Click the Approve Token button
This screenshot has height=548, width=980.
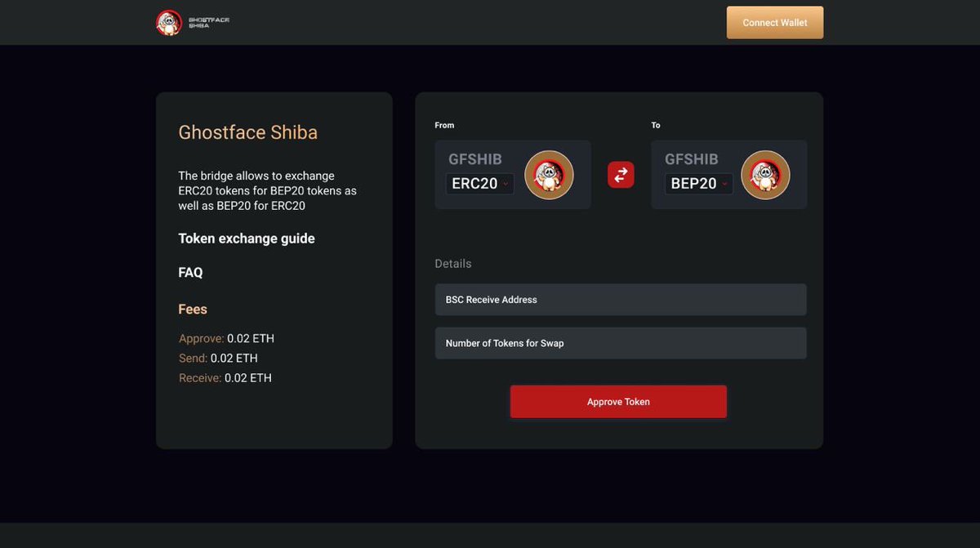point(618,402)
